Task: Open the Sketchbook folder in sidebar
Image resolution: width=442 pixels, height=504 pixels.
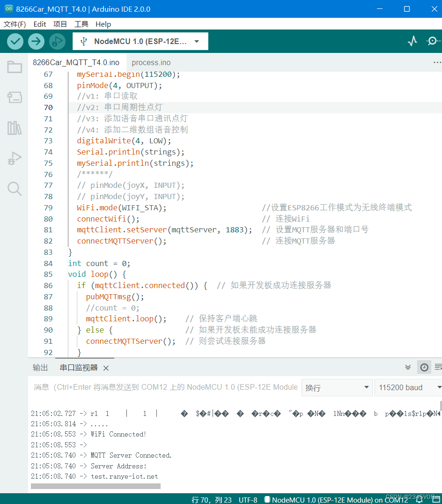Action: pyautogui.click(x=15, y=67)
